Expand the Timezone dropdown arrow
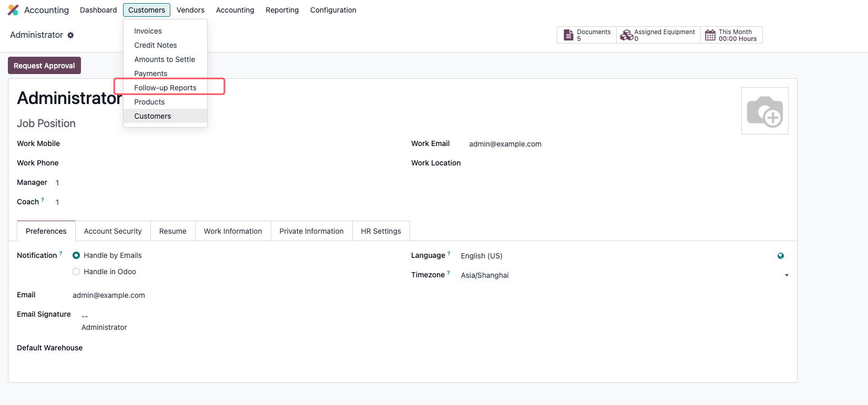Image resolution: width=868 pixels, height=405 pixels. coord(787,275)
